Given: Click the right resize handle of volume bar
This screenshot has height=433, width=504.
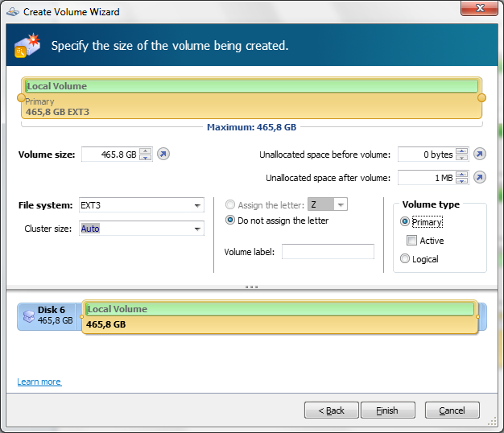Looking at the screenshot, I should coord(481,97).
